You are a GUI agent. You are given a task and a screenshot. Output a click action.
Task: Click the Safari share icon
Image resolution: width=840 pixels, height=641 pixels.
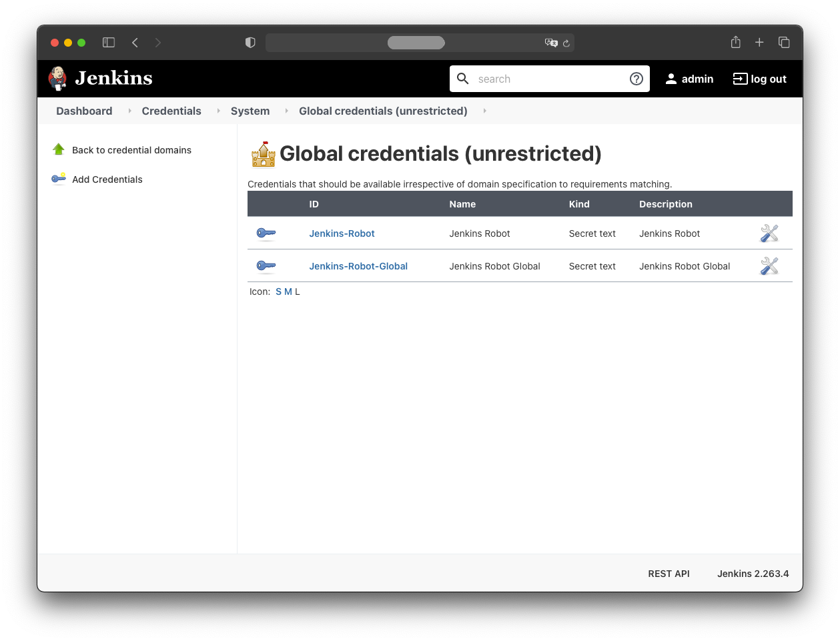(x=735, y=43)
